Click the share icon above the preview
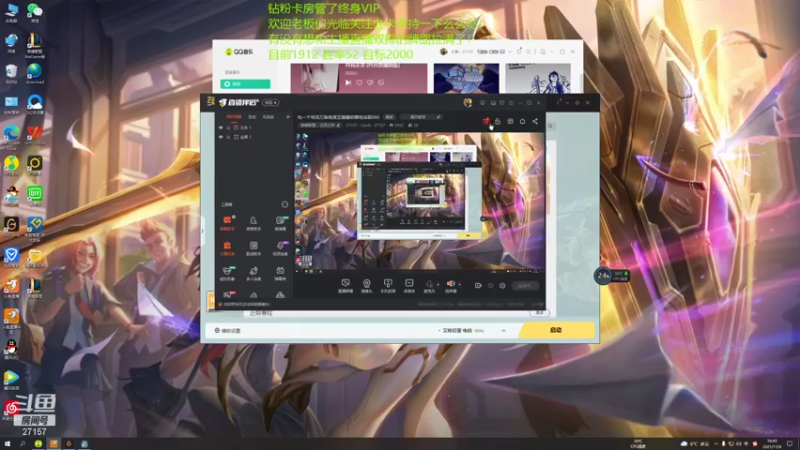The width and height of the screenshot is (800, 450). click(x=535, y=121)
